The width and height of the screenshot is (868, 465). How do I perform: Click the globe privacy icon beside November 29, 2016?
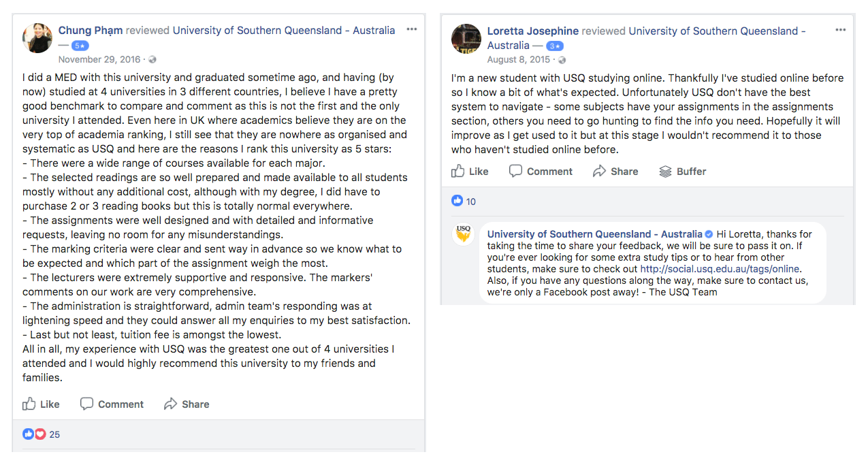point(152,59)
